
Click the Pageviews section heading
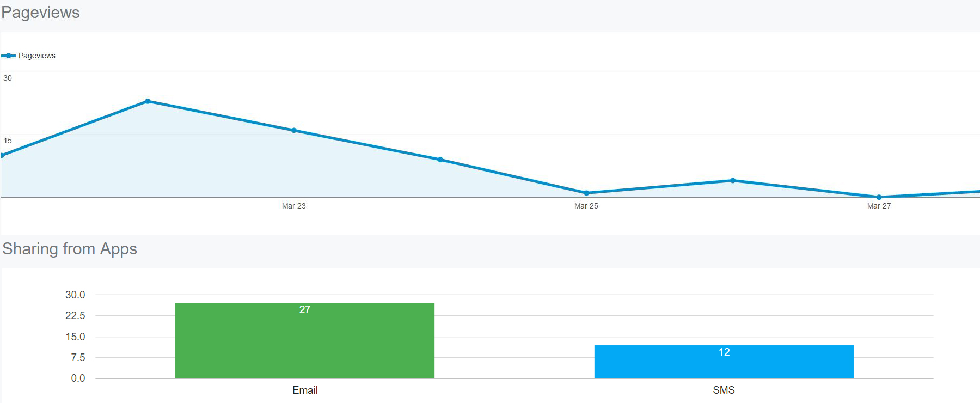pyautogui.click(x=41, y=13)
